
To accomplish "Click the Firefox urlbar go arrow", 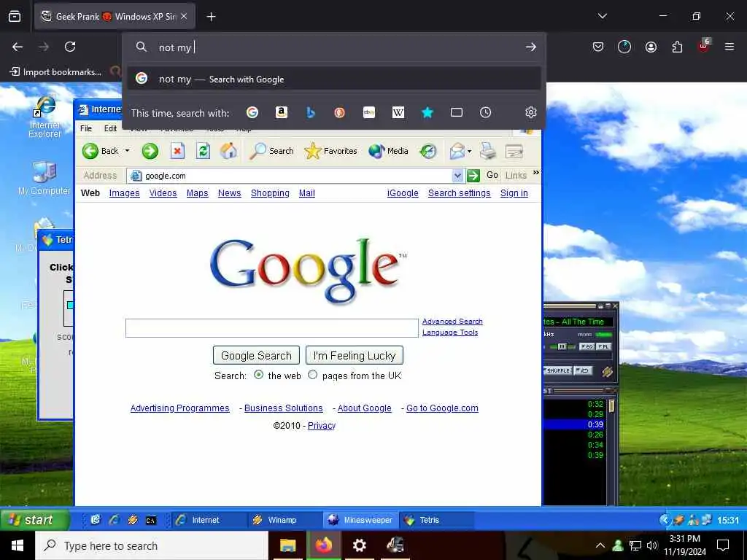I will click(531, 47).
